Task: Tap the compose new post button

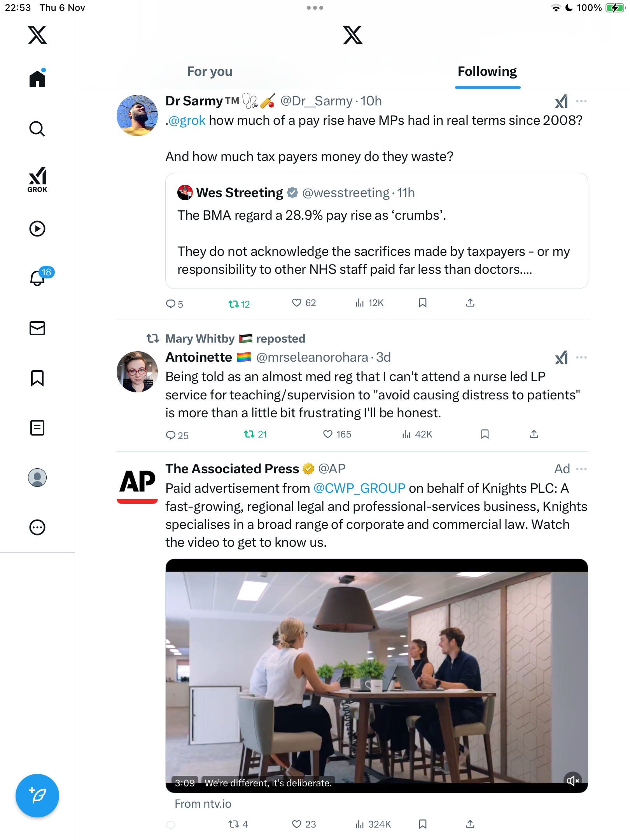Action: coord(37,796)
